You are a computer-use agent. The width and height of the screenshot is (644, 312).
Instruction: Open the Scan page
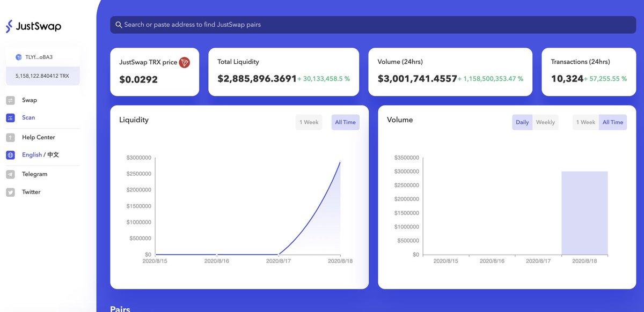coord(28,117)
